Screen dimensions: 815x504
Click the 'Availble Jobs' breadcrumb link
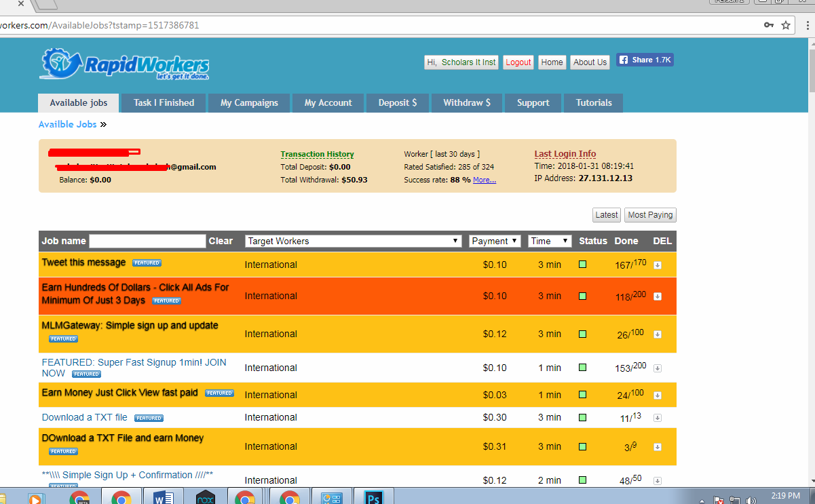(67, 124)
